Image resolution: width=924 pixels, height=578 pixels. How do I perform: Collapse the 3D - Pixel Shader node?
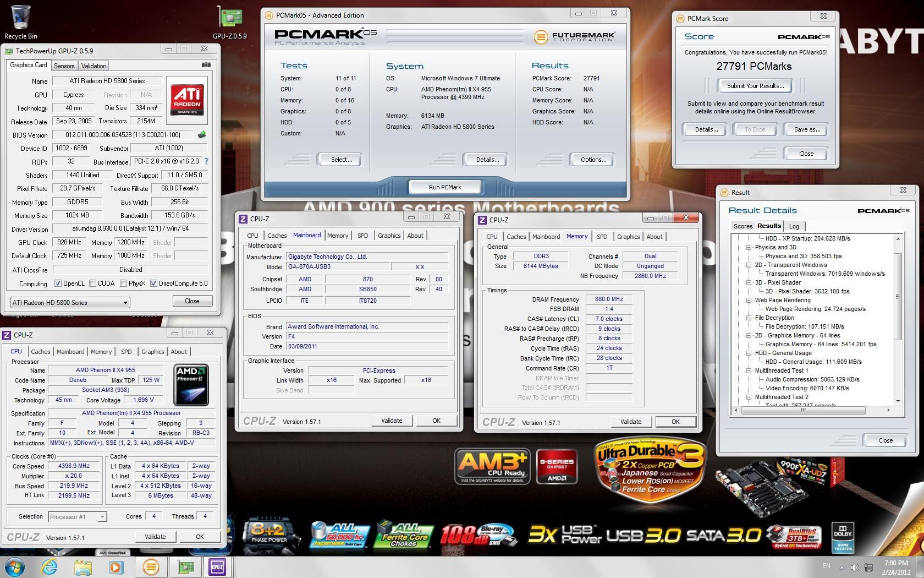749,282
